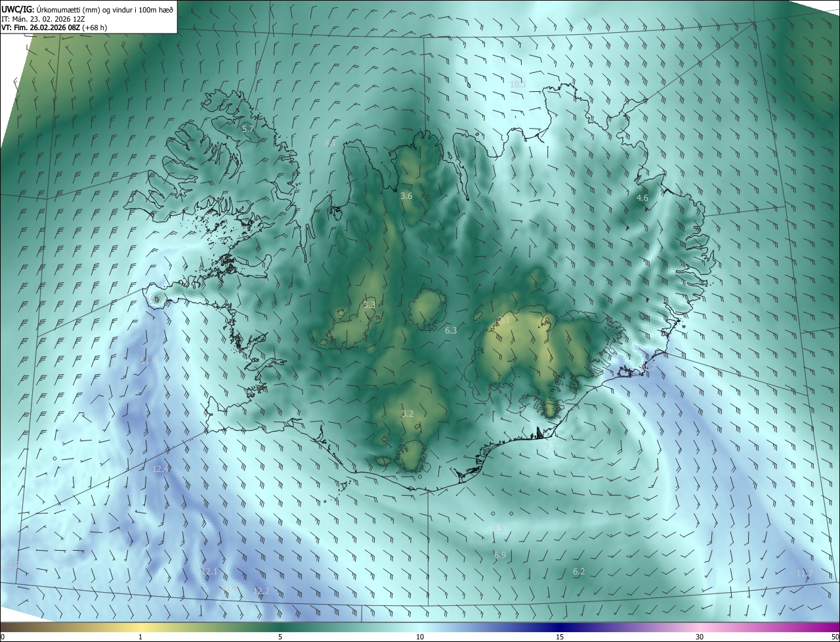Click the 12.1 value label
The width and height of the screenshot is (840, 642).
[209, 572]
